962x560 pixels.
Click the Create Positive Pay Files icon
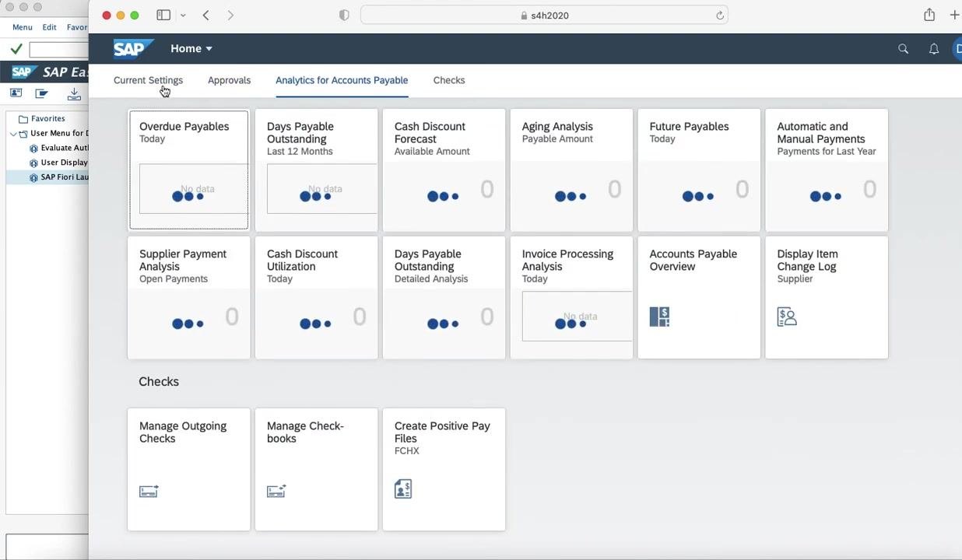[403, 488]
